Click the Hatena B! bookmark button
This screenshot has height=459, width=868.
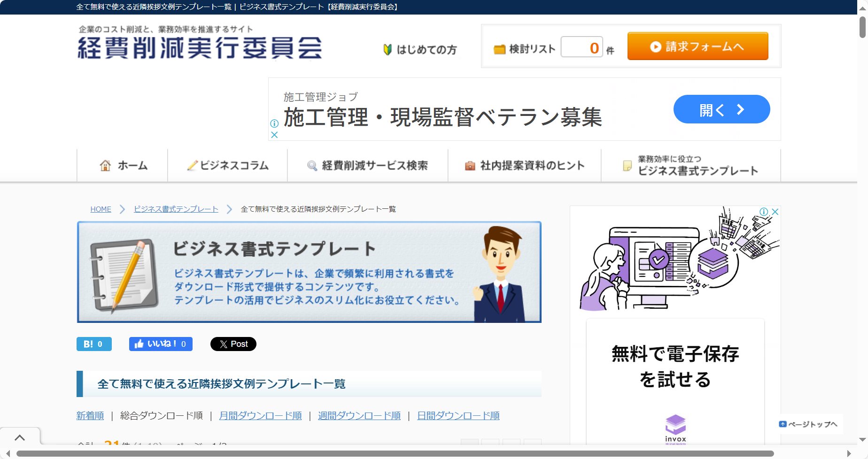click(x=94, y=344)
